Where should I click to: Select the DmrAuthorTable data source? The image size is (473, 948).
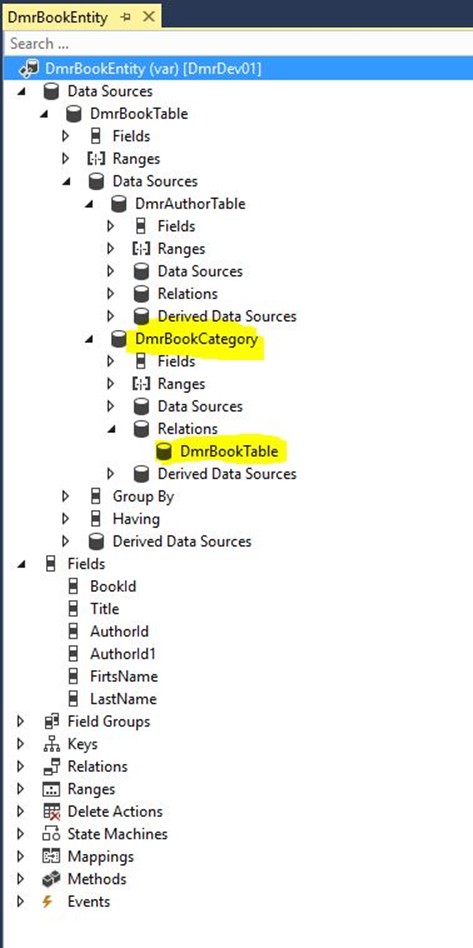[x=191, y=204]
